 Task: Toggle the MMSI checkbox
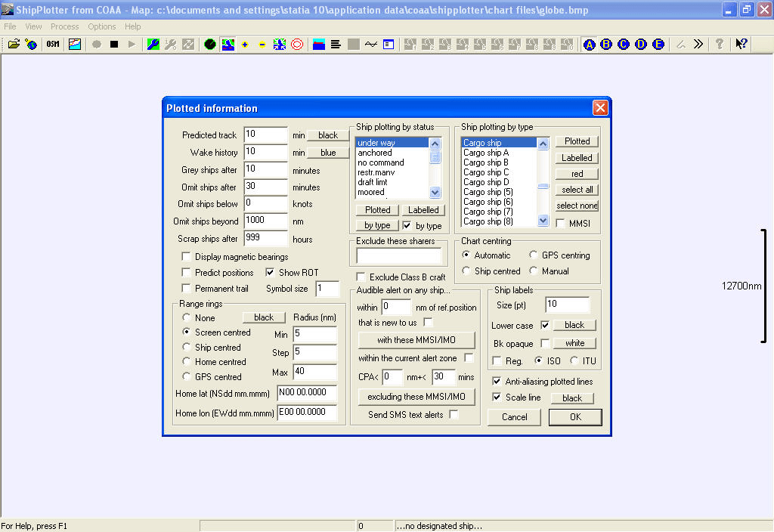[560, 223]
